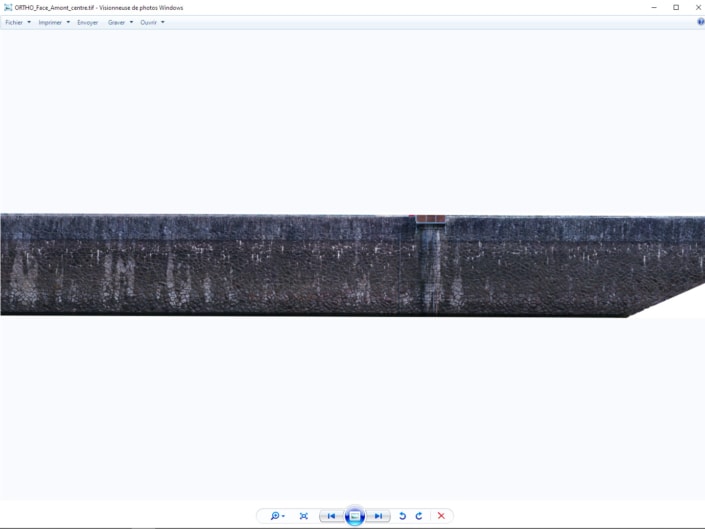Open the Fichier menu
The width and height of the screenshot is (705, 529).
[17, 22]
